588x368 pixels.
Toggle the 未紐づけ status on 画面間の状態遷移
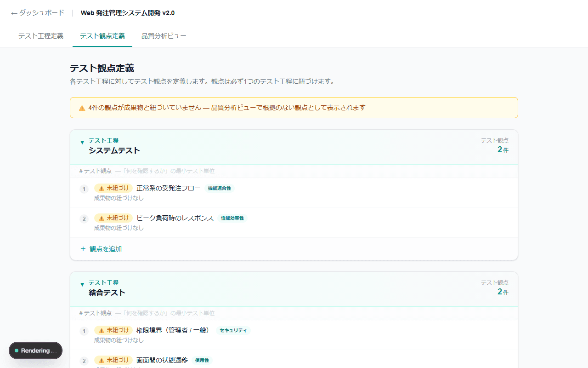[113, 360]
